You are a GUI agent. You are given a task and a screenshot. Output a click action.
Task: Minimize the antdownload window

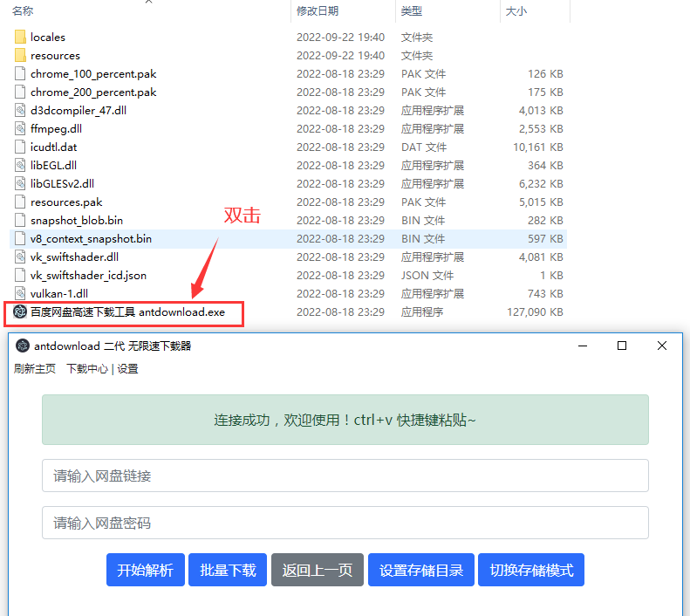pyautogui.click(x=583, y=346)
